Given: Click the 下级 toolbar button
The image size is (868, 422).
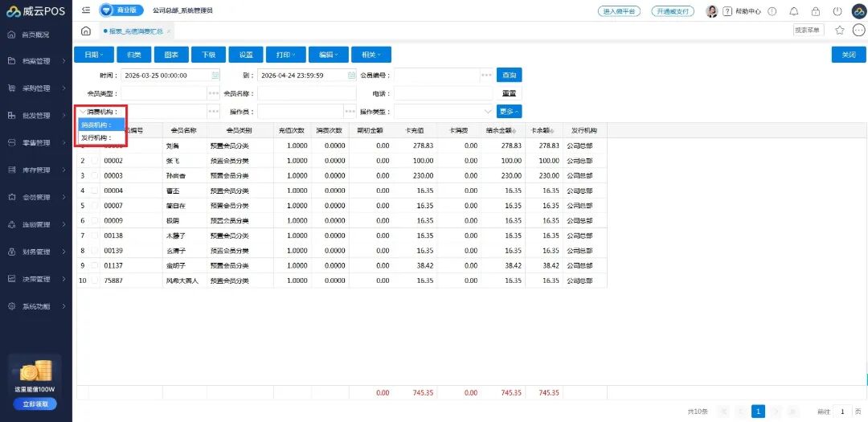Looking at the screenshot, I should pos(208,55).
